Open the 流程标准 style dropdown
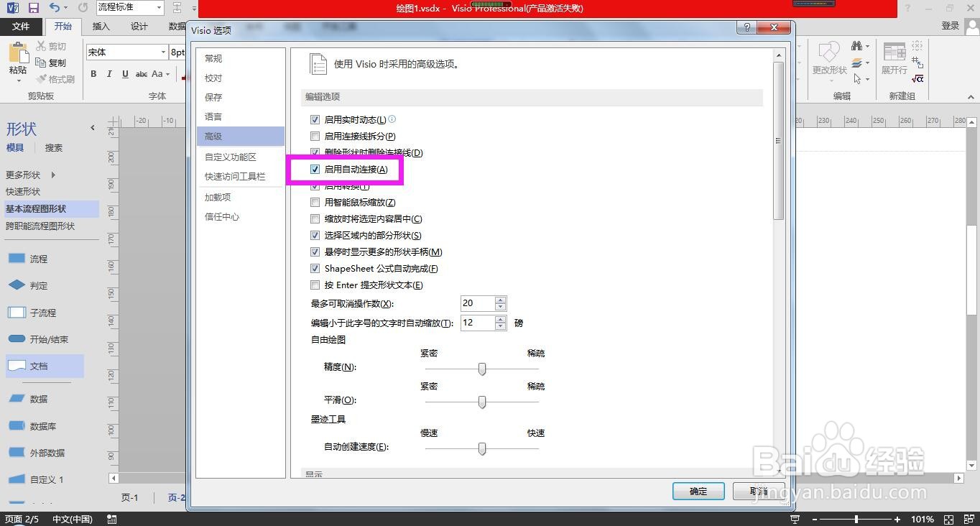980x526 pixels. pyautogui.click(x=159, y=8)
